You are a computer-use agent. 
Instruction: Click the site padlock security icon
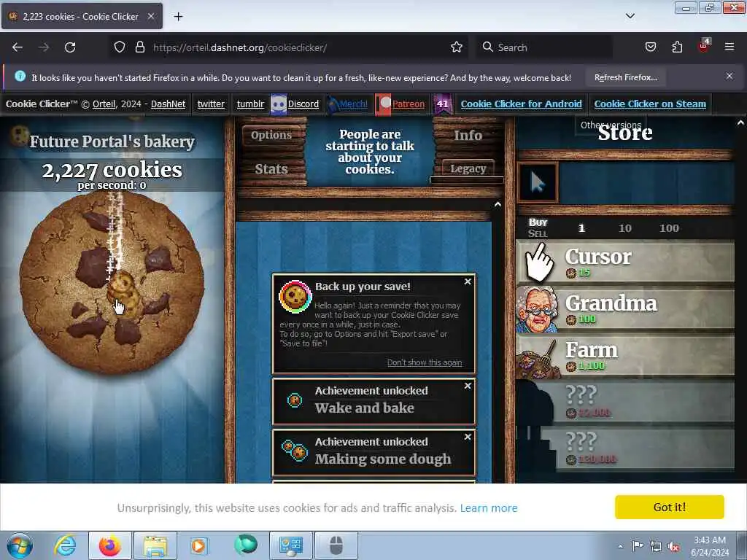click(139, 47)
